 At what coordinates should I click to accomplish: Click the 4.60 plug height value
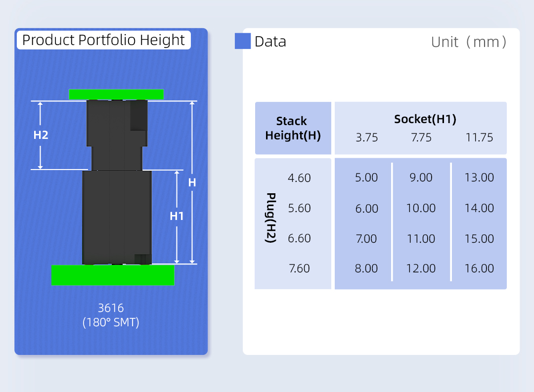(x=299, y=178)
